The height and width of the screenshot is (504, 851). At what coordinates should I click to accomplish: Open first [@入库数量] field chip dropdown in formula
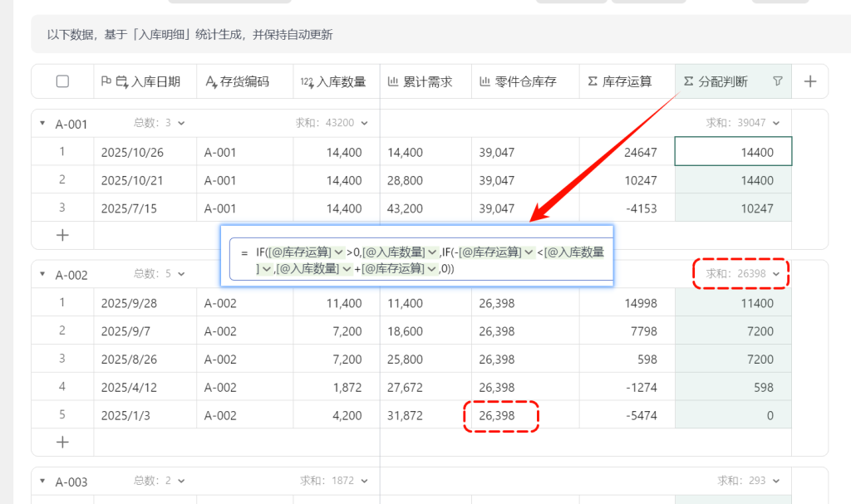click(432, 252)
